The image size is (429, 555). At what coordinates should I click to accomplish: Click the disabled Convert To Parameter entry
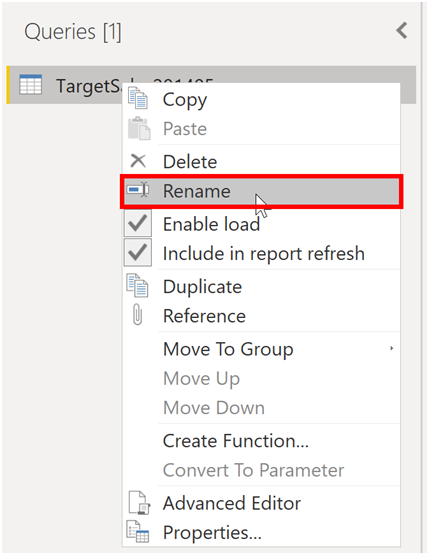(x=253, y=470)
